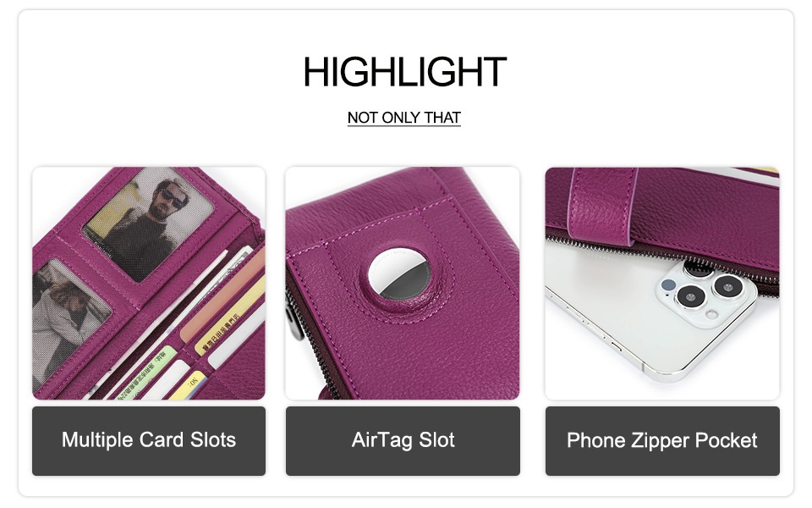Click the Phone Zipper Pocket label button

[662, 441]
